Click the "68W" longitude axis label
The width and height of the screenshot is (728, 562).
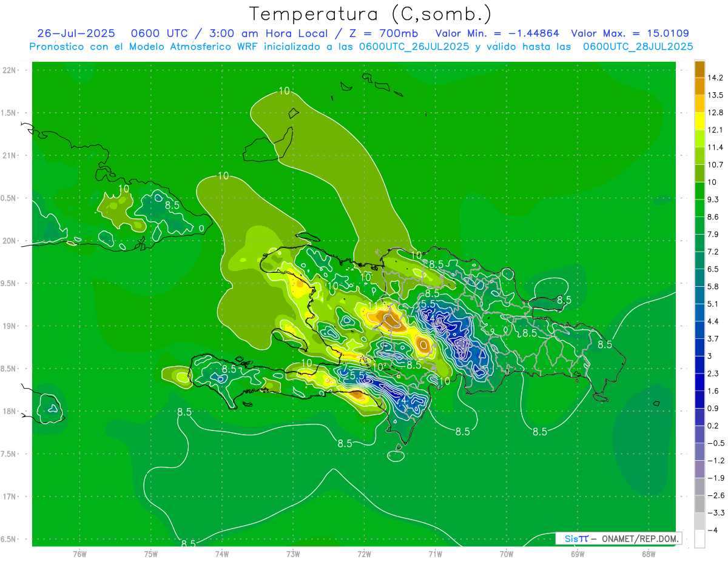[648, 554]
